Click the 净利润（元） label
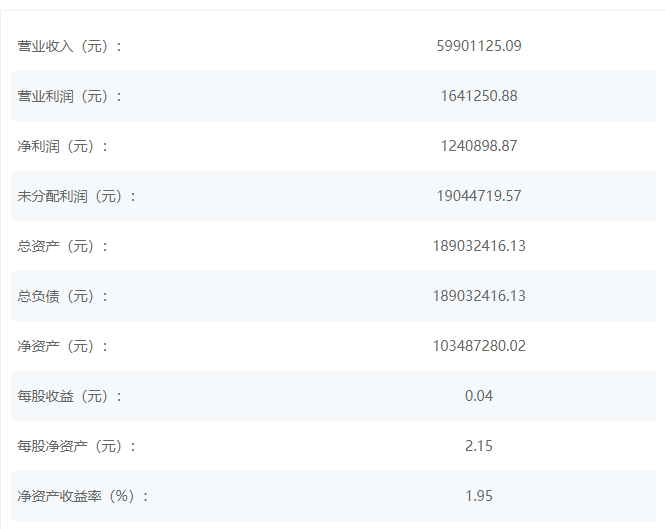Image resolution: width=665 pixels, height=529 pixels. coord(62,146)
